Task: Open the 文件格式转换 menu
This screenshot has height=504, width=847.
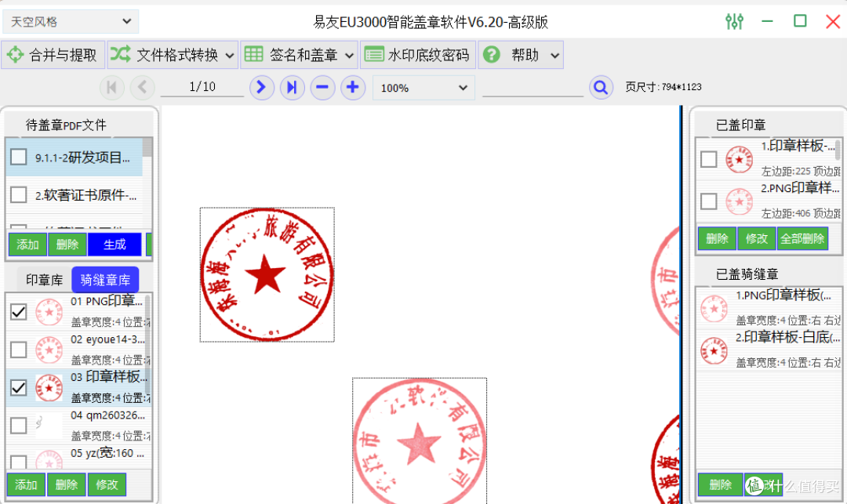Action: coord(173,55)
